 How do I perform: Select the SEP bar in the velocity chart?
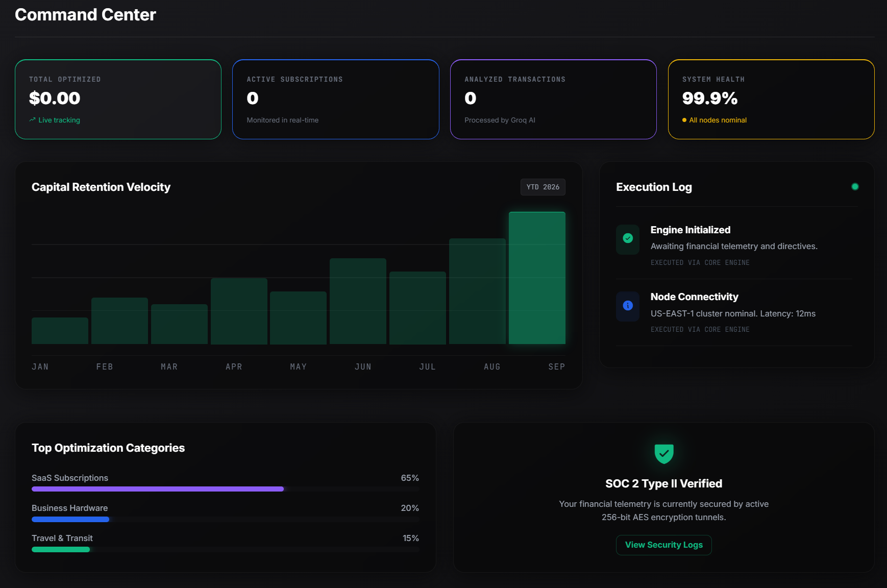(x=537, y=278)
